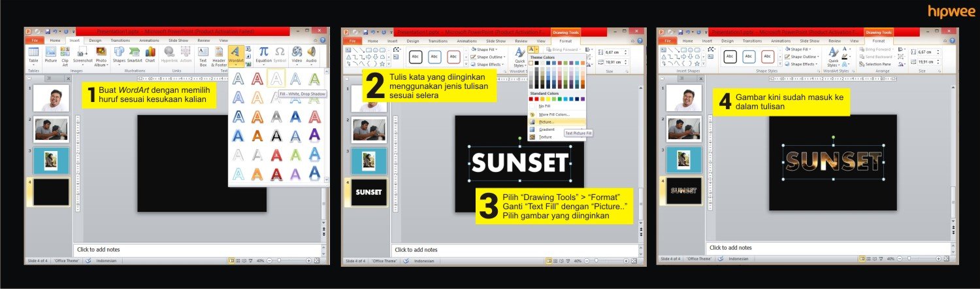The height and width of the screenshot is (289, 980).
Task: Open Shapes gallery in the left window
Action: pos(119,55)
